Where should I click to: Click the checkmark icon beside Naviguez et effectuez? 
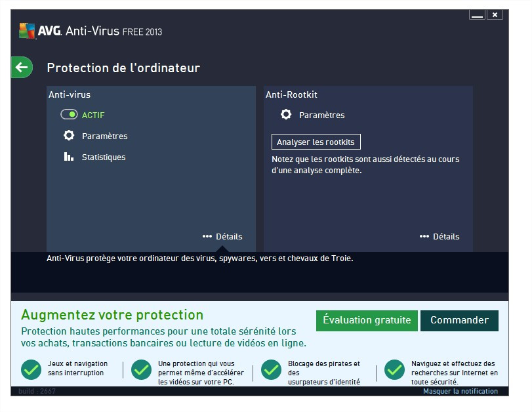coord(394,369)
